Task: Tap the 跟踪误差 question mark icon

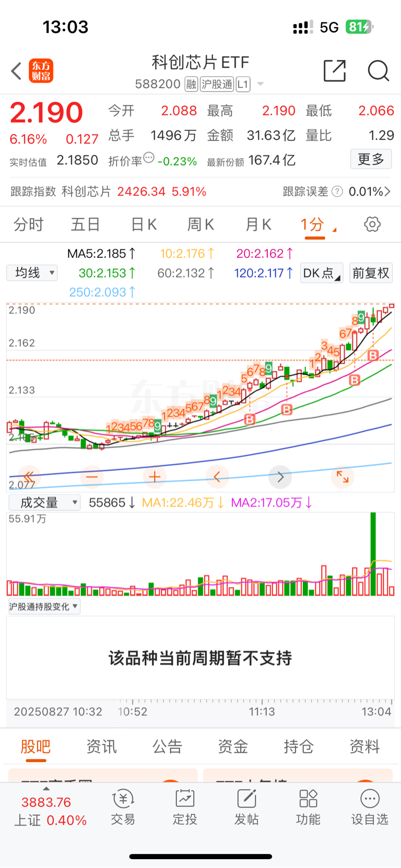Action: pyautogui.click(x=338, y=192)
